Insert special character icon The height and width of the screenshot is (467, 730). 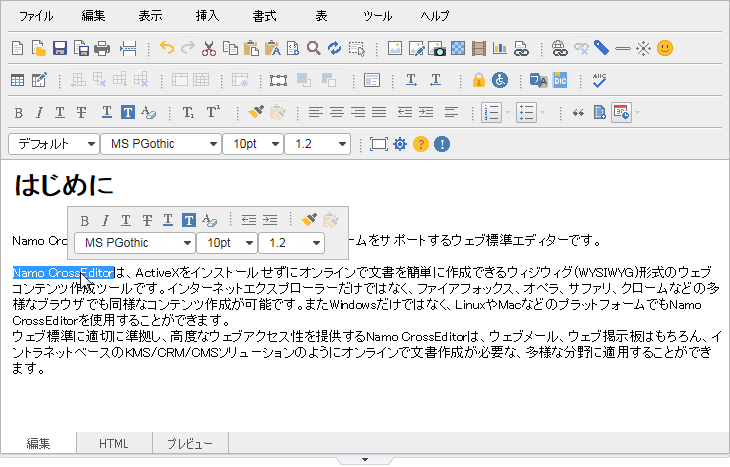click(x=643, y=48)
